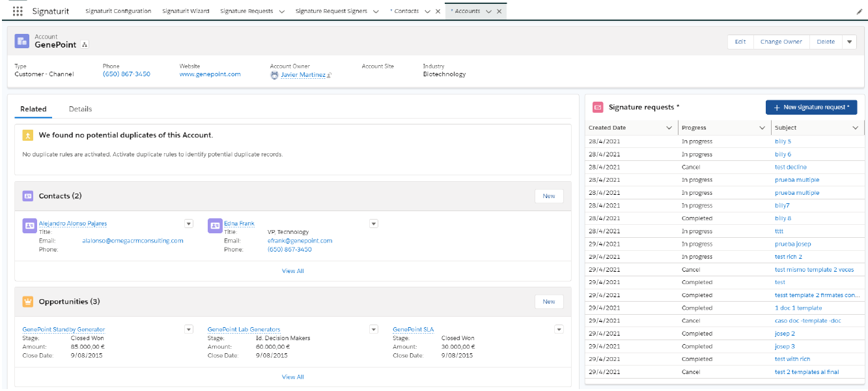Email alalonso@omegacrmconsulting.com link

click(133, 240)
